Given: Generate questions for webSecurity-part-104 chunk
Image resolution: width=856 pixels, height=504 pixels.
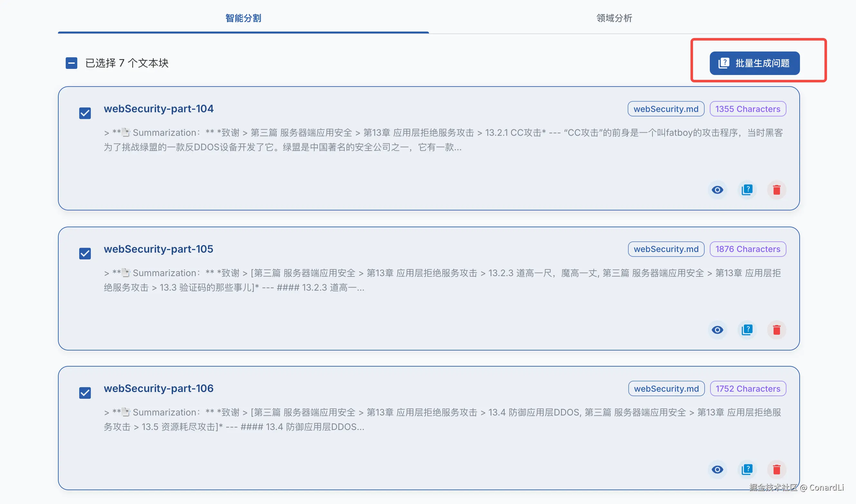Looking at the screenshot, I should pyautogui.click(x=747, y=190).
